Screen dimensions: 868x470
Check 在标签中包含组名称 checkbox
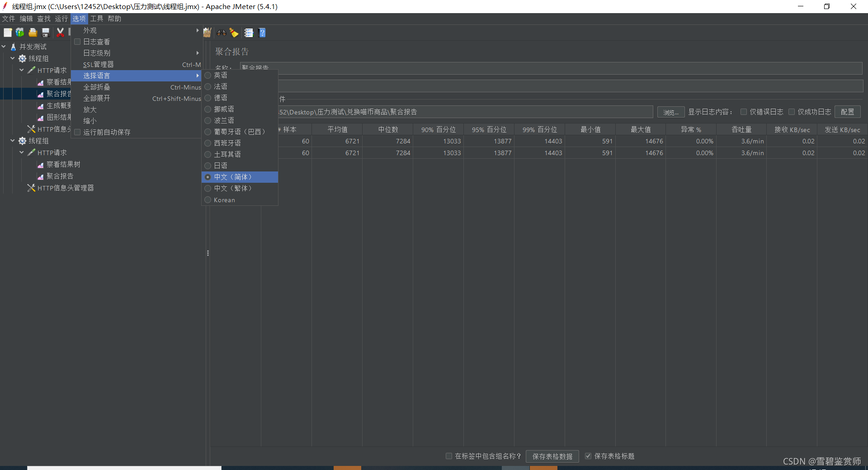pos(448,456)
